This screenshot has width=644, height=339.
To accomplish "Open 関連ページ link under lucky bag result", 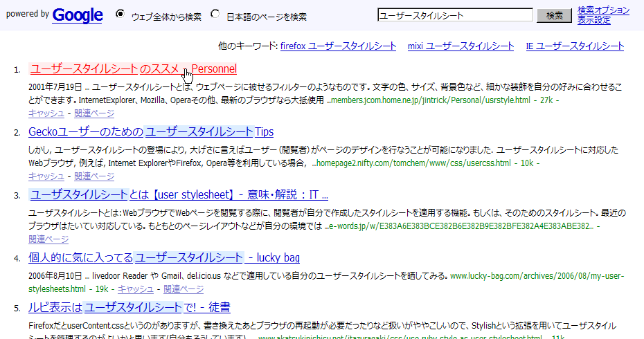I will tap(184, 289).
